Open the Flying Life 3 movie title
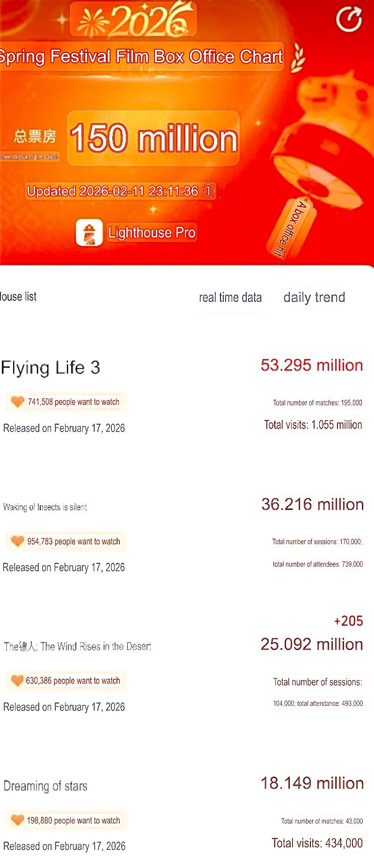374x868 pixels. click(x=51, y=367)
